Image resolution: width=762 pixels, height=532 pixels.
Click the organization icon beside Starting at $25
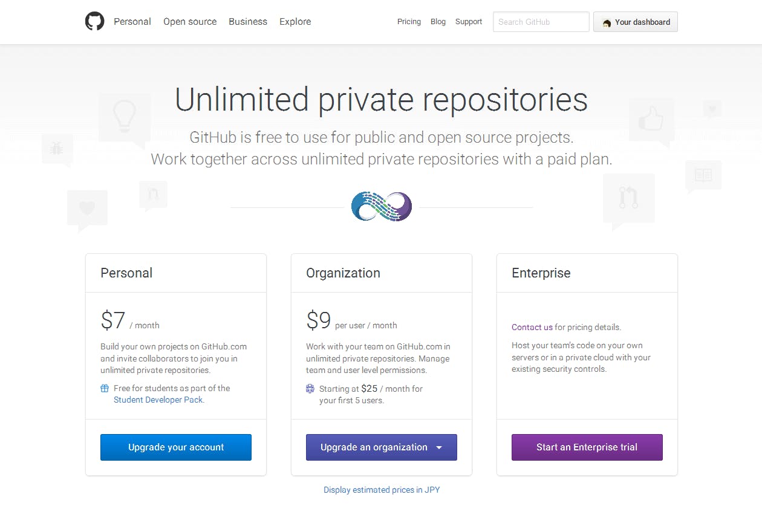(x=310, y=389)
